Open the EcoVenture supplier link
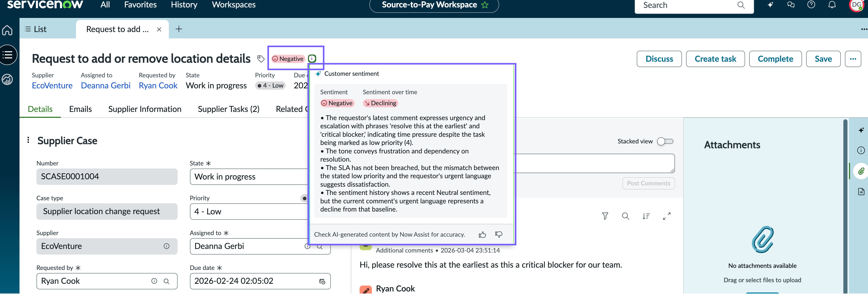This screenshot has height=294, width=868. pyautogui.click(x=52, y=86)
